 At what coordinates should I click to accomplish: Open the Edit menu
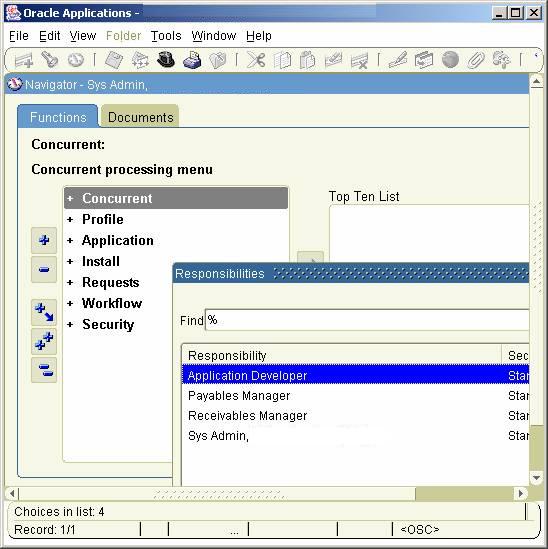[49, 36]
